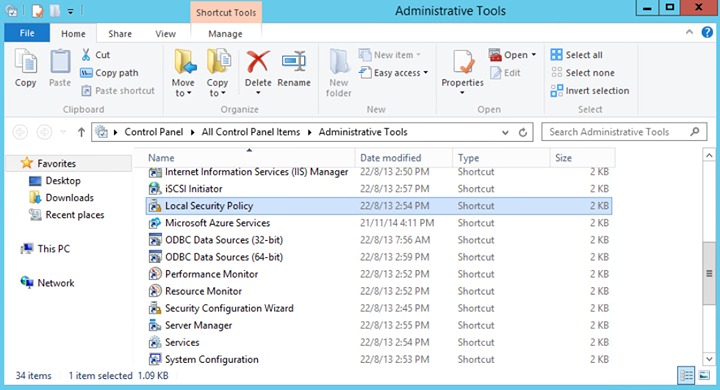Click the Refresh button in address bar
This screenshot has width=720, height=390.
tap(523, 132)
